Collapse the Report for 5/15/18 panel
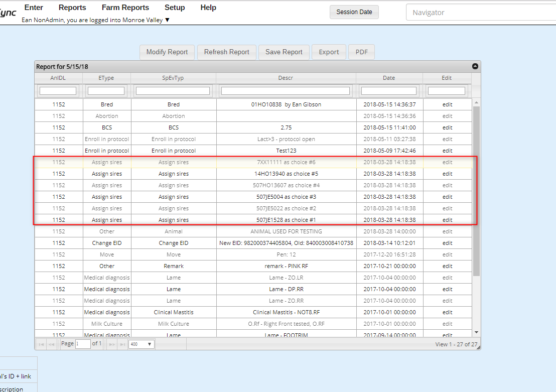This screenshot has height=392, width=556. click(x=475, y=66)
